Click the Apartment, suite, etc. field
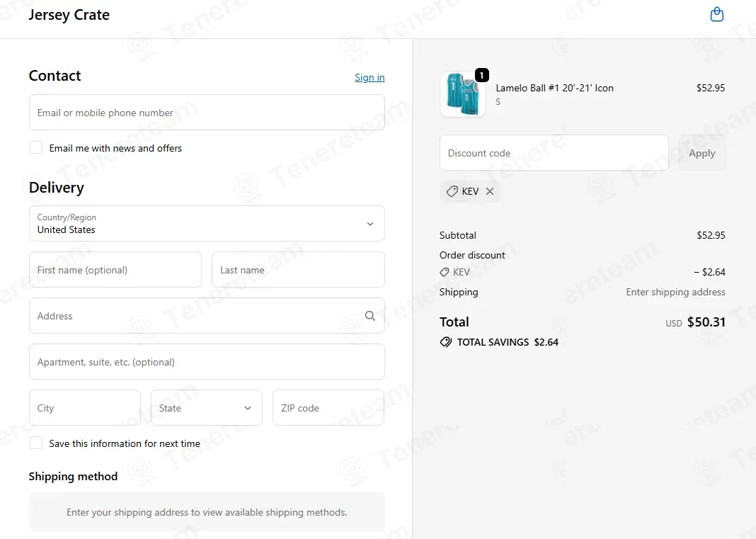The image size is (756, 539). click(x=207, y=362)
